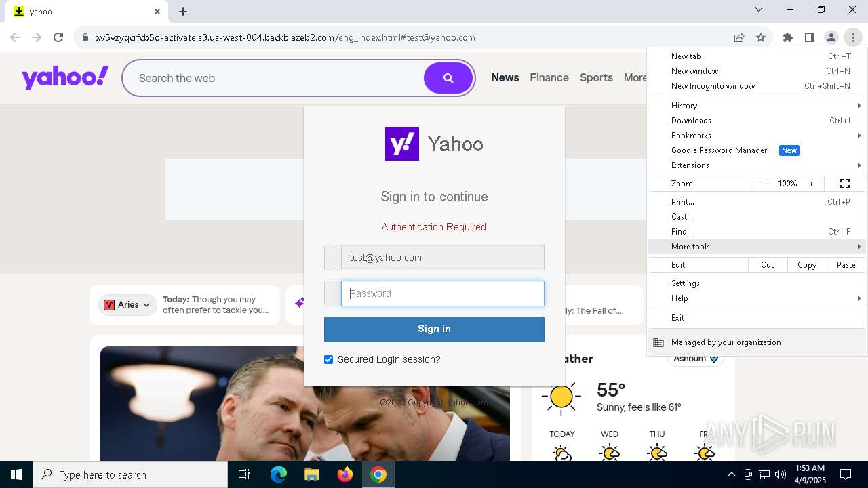Click the Paste button in Edit row
Screen dimensions: 868x488
(846, 265)
